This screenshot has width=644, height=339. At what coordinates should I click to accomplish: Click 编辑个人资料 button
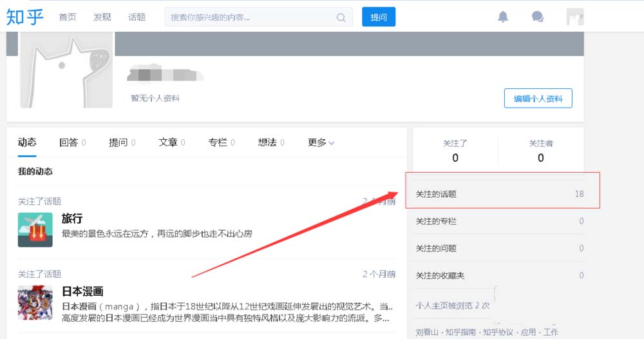(538, 98)
